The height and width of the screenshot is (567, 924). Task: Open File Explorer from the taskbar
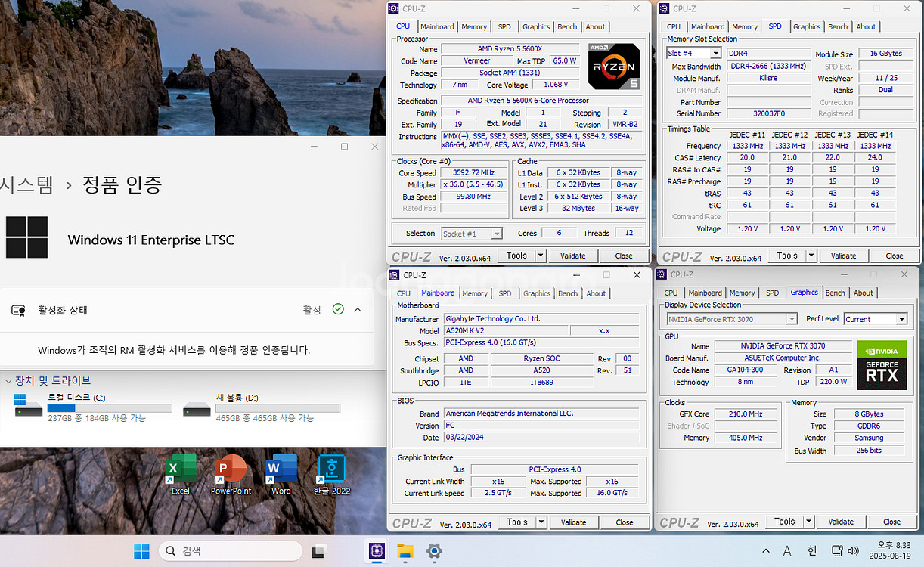405,551
